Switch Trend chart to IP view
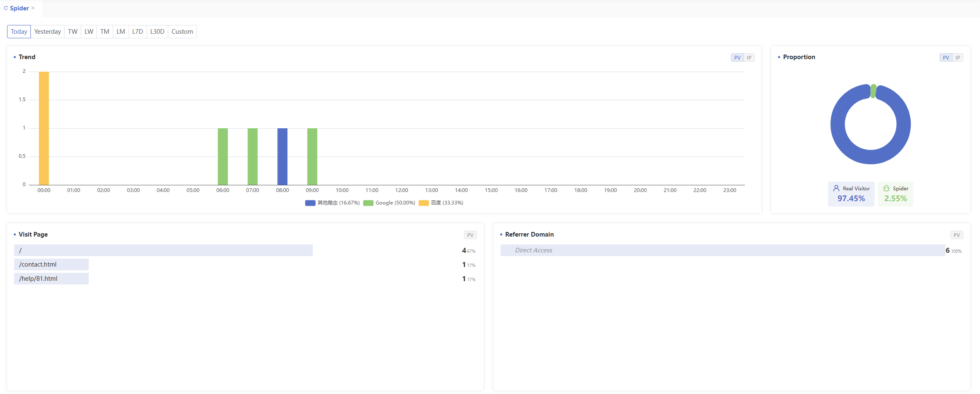The height and width of the screenshot is (394, 980). (749, 57)
